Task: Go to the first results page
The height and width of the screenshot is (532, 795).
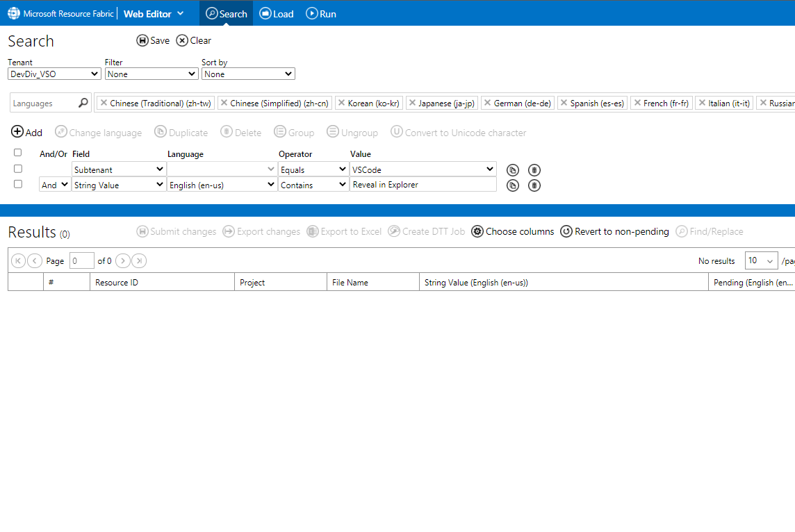Action: 18,260
